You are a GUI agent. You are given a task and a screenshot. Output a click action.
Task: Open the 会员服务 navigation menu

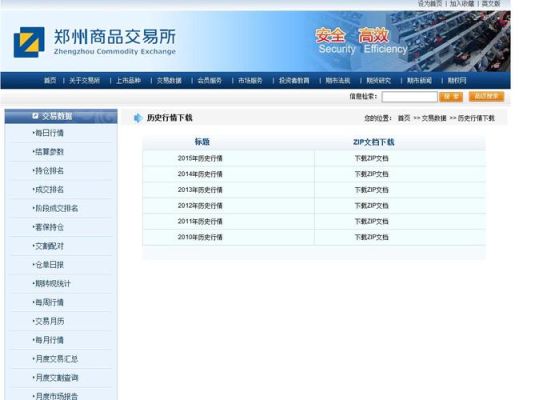[210, 81]
